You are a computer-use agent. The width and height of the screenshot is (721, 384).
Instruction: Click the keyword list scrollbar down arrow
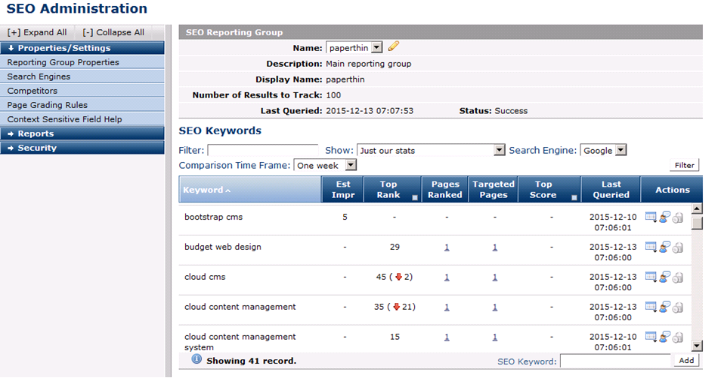click(x=697, y=346)
